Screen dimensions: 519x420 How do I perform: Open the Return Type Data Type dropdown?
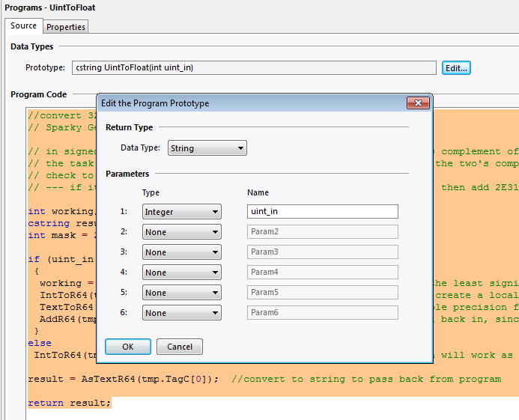tap(207, 148)
